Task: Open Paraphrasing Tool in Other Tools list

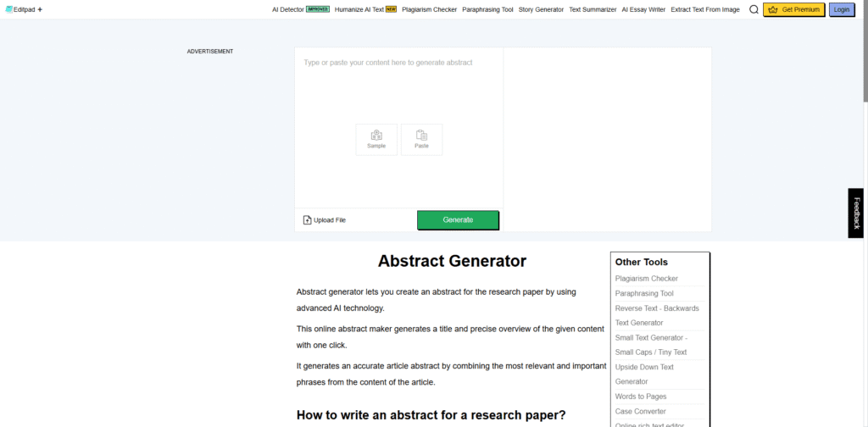Action: (x=644, y=293)
